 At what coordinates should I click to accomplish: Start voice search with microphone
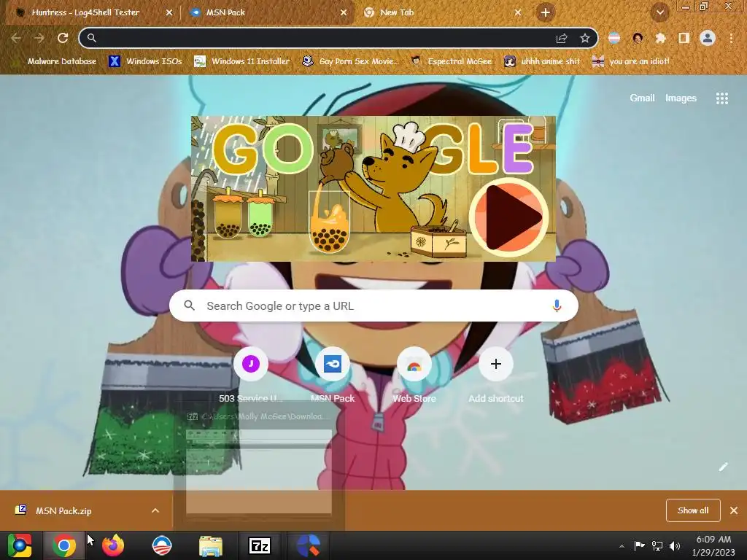(557, 306)
